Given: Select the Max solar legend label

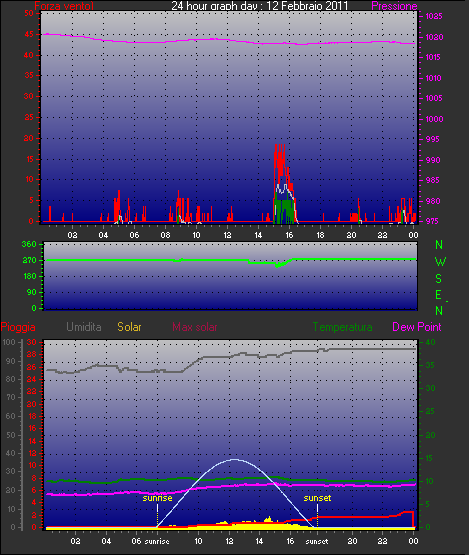Looking at the screenshot, I should tap(195, 327).
